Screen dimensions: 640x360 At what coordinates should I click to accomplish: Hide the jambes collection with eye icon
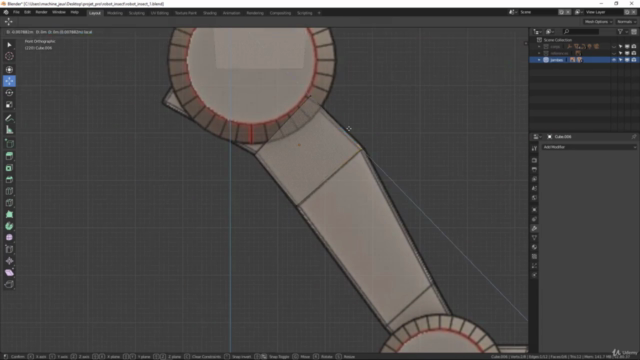coord(614,60)
